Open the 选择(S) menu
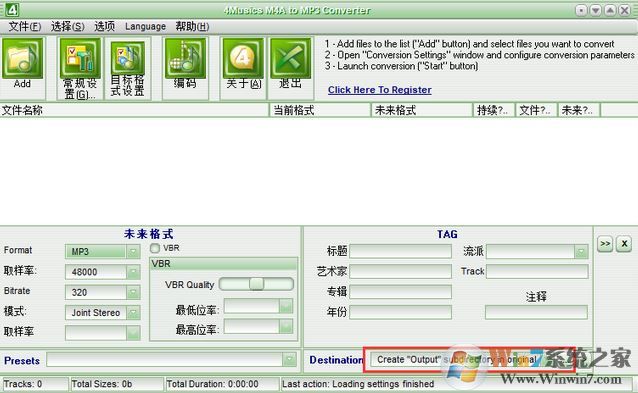 [68, 26]
